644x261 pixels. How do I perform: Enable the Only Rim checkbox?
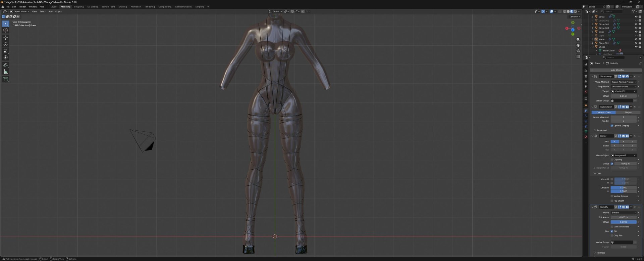(x=612, y=235)
